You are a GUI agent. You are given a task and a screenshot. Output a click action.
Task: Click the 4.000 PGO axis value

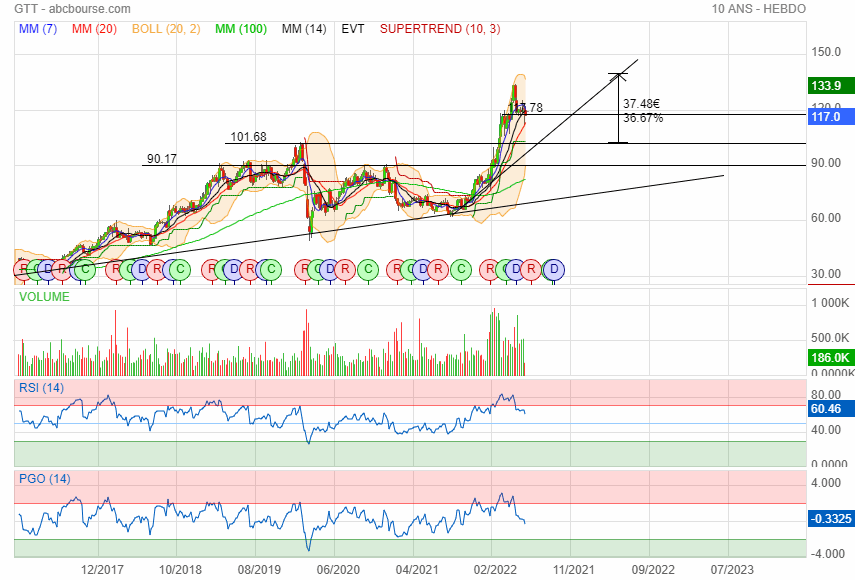click(826, 482)
